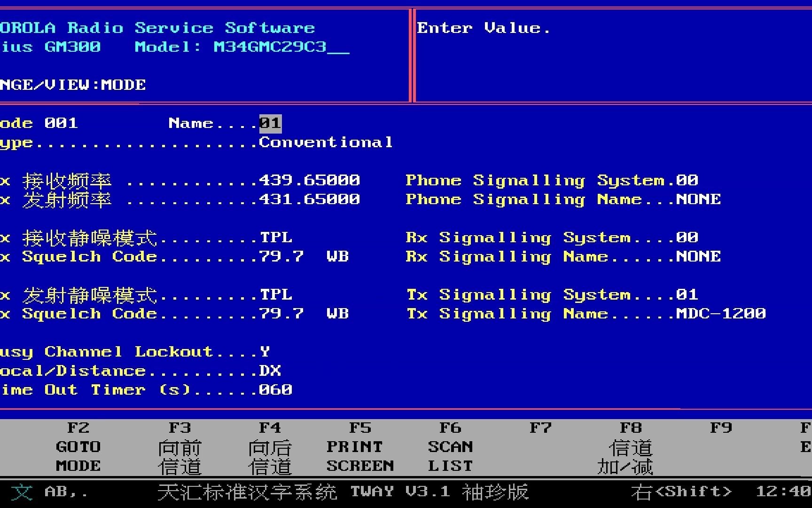Click the Mode 001 number
This screenshot has height=508, width=812.
[61, 123]
